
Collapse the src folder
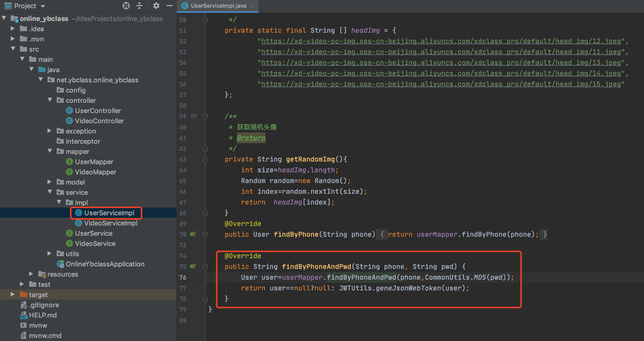[13, 49]
